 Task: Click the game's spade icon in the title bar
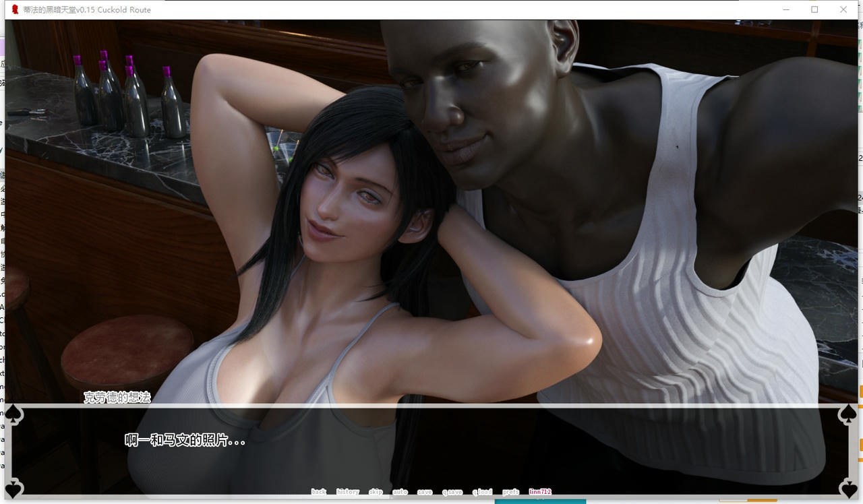14,9
